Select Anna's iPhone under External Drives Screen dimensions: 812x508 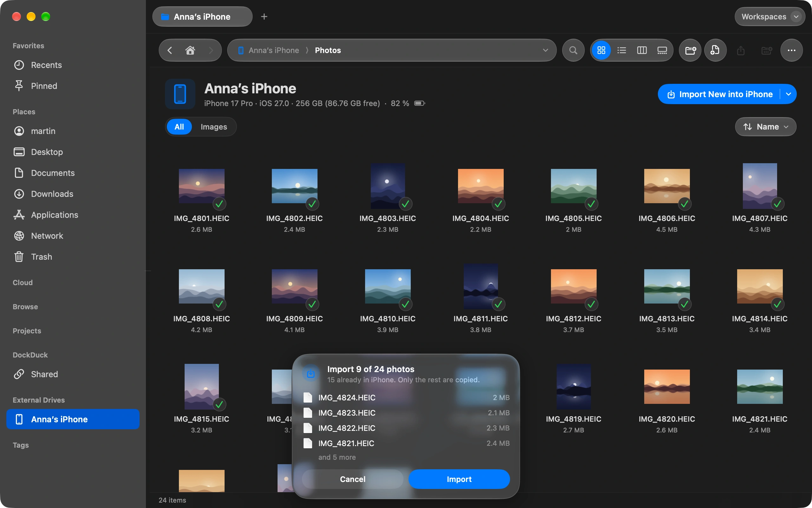73,419
